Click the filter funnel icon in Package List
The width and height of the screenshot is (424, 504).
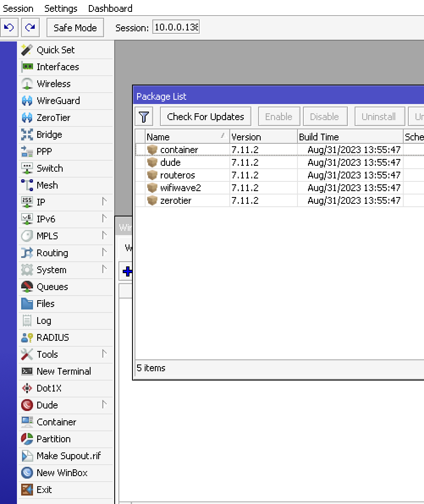pyautogui.click(x=144, y=116)
